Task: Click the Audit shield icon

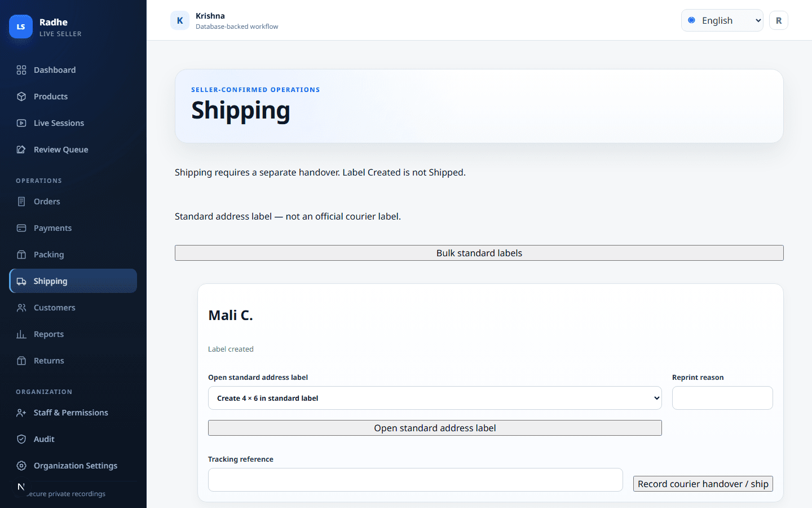Action: (21, 439)
